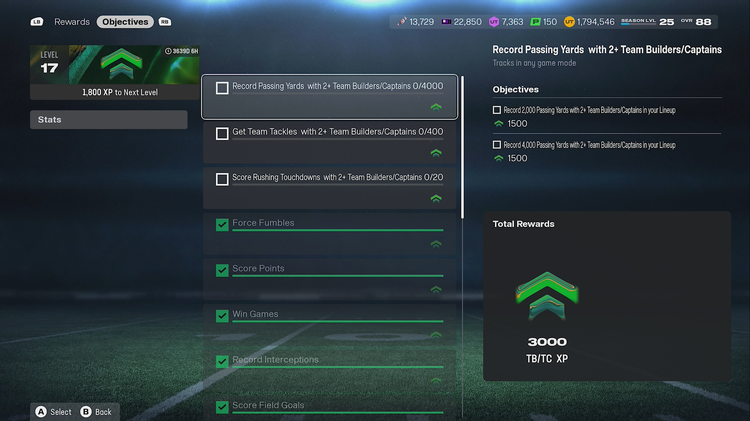
Task: Check the Record 2,000 Passing Yards objective
Action: [x=497, y=110]
